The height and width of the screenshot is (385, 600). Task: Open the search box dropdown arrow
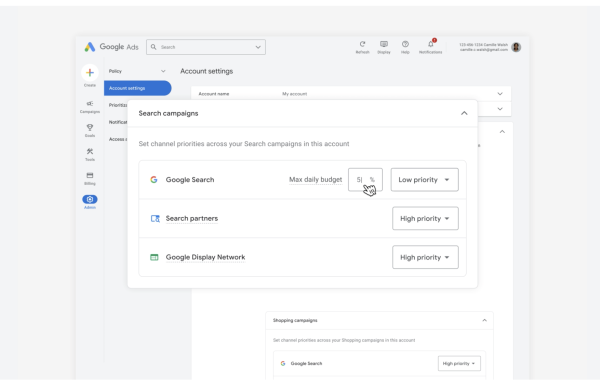(258, 47)
